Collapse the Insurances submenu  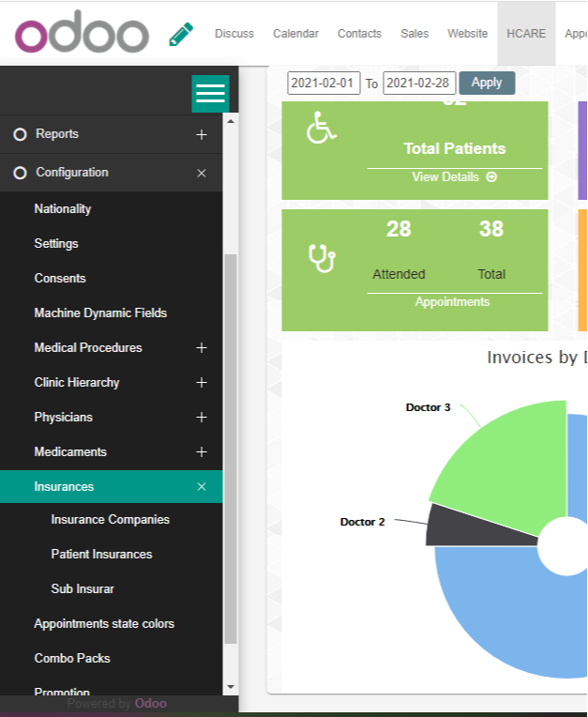202,487
